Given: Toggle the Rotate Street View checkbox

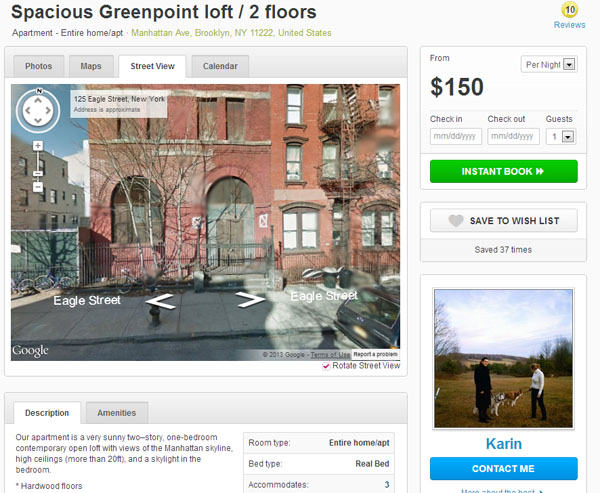Looking at the screenshot, I should click(x=326, y=366).
